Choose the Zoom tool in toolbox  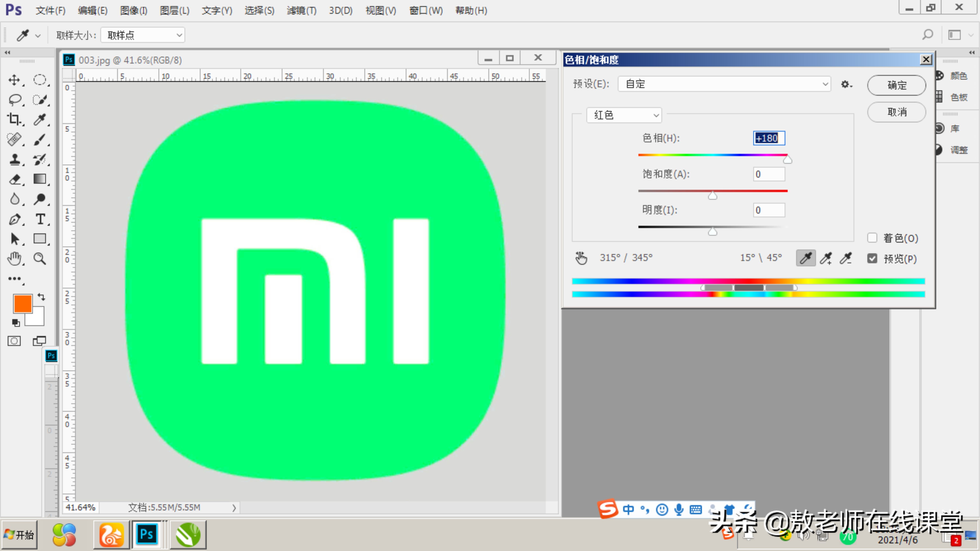click(x=40, y=259)
